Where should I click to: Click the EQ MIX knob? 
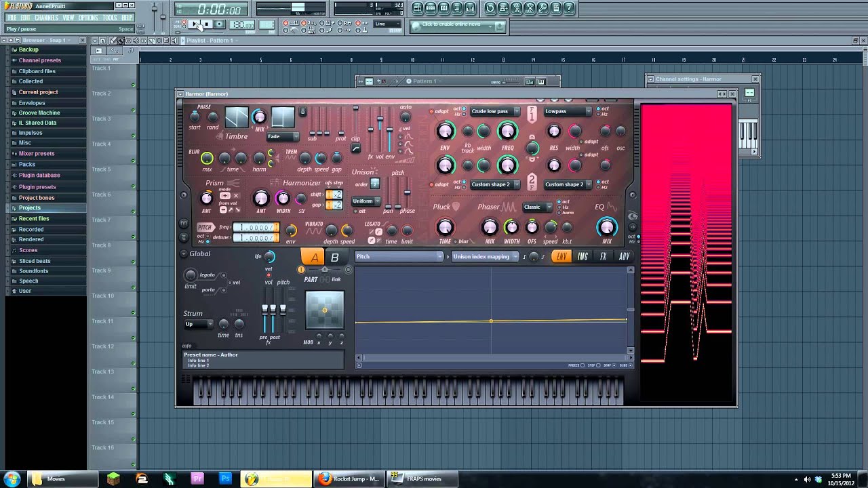[607, 227]
